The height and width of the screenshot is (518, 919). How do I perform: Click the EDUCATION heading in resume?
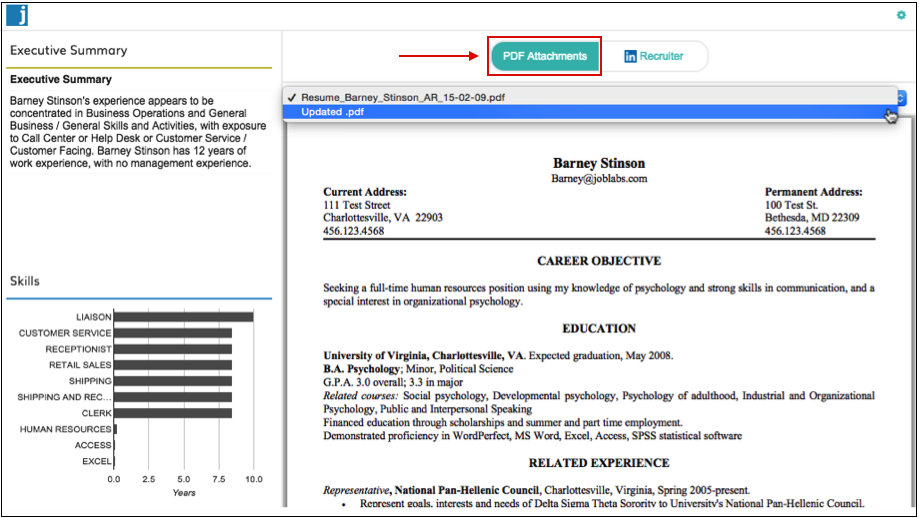pos(599,329)
